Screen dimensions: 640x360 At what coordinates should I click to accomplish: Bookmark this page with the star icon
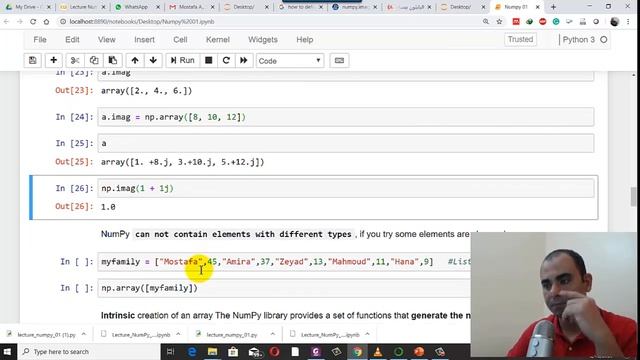coord(499,22)
